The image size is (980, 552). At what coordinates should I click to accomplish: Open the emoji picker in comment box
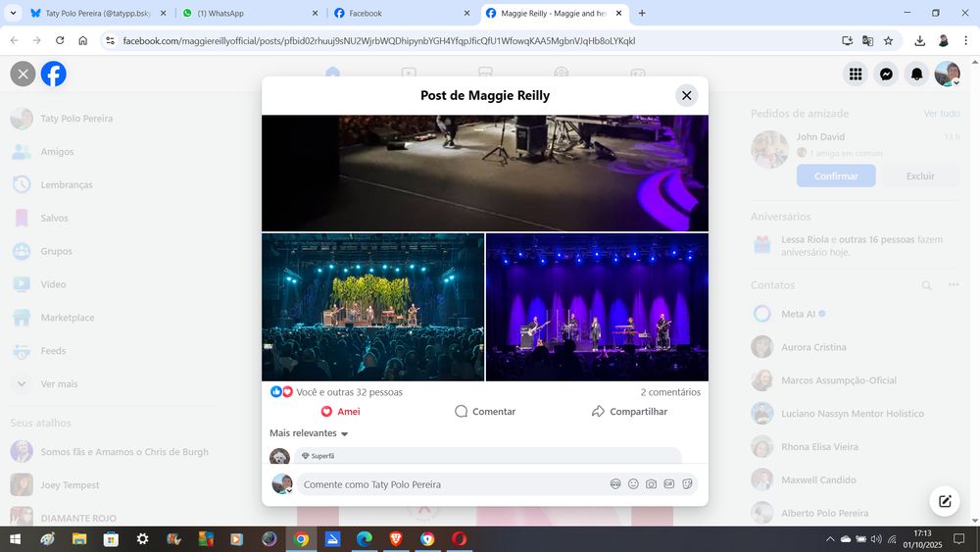633,484
